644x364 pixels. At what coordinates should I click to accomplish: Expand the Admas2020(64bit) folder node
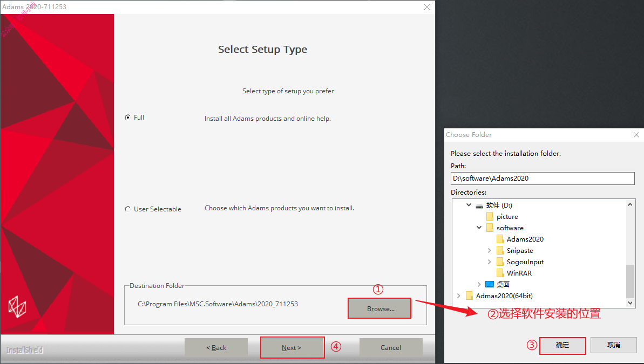(x=458, y=296)
